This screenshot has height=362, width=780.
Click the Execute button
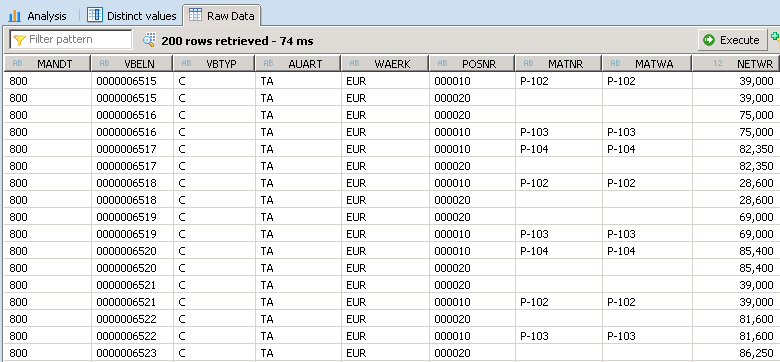coord(732,40)
